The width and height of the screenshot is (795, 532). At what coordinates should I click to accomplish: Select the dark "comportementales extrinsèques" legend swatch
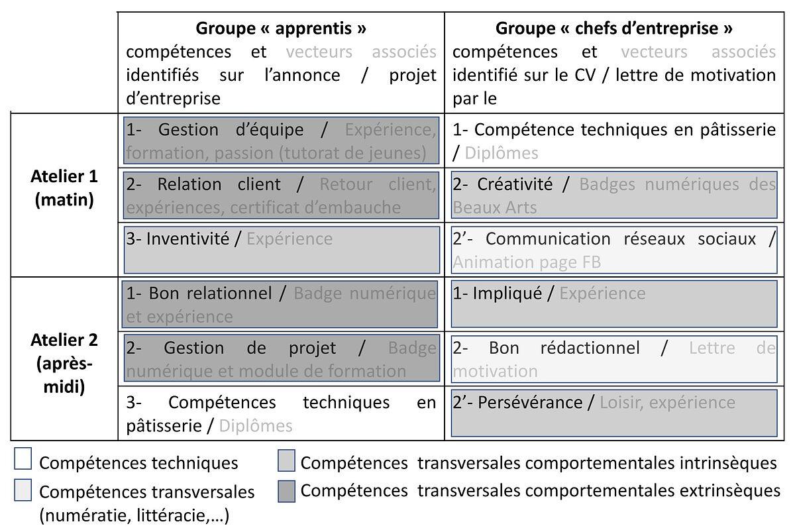[286, 490]
